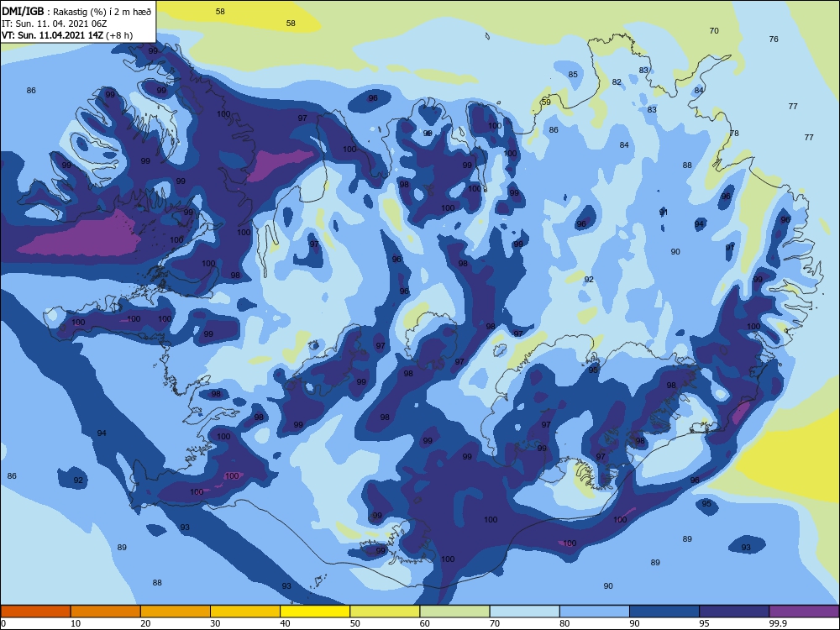
Task: Pick the 60–70 light green legend swatch
Action: tap(454, 612)
